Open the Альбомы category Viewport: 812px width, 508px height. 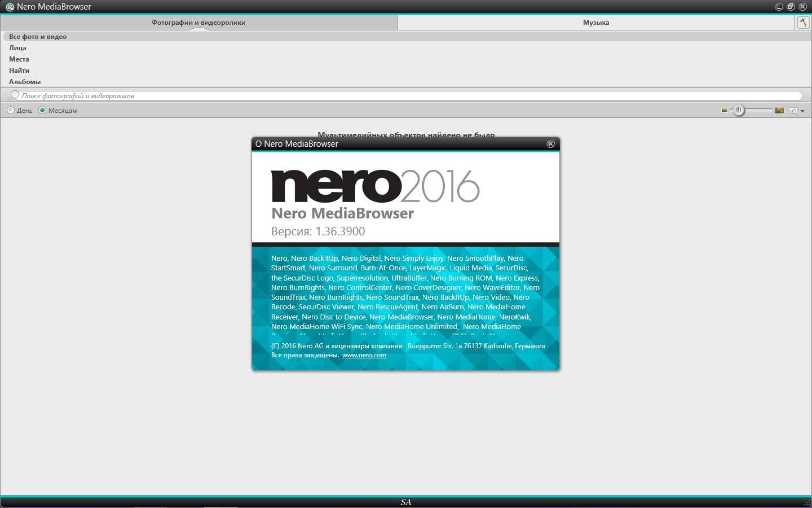[x=25, y=82]
